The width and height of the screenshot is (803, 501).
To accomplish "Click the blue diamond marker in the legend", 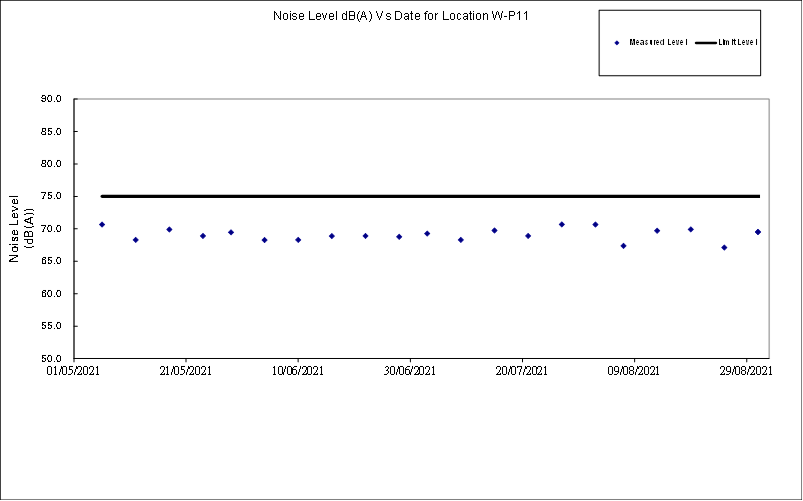I will [617, 43].
